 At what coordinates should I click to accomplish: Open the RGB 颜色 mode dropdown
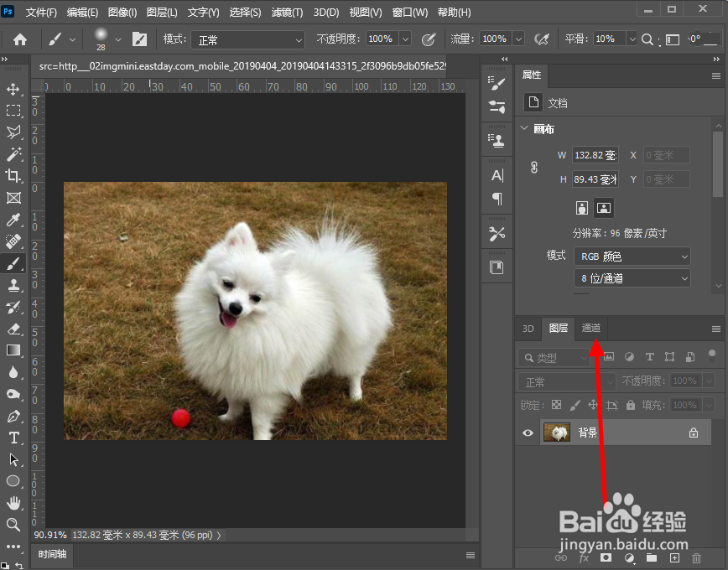(x=632, y=256)
